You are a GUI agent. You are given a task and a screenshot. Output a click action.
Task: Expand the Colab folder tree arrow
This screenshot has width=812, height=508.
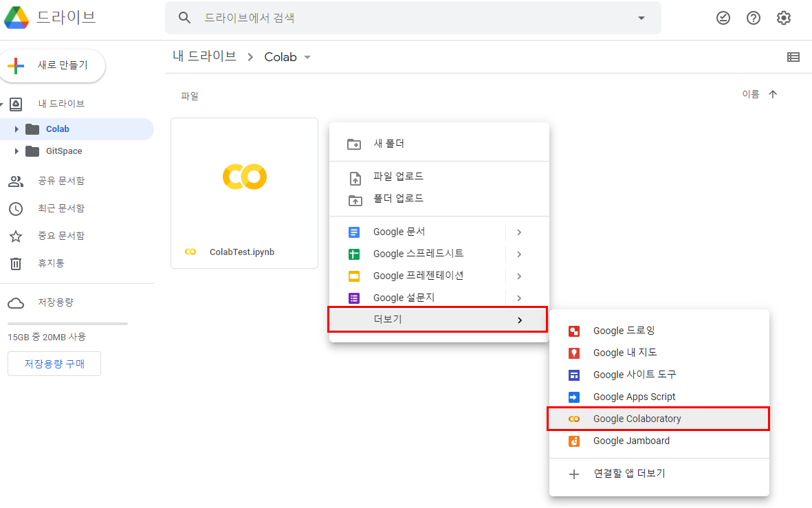pyautogui.click(x=16, y=129)
